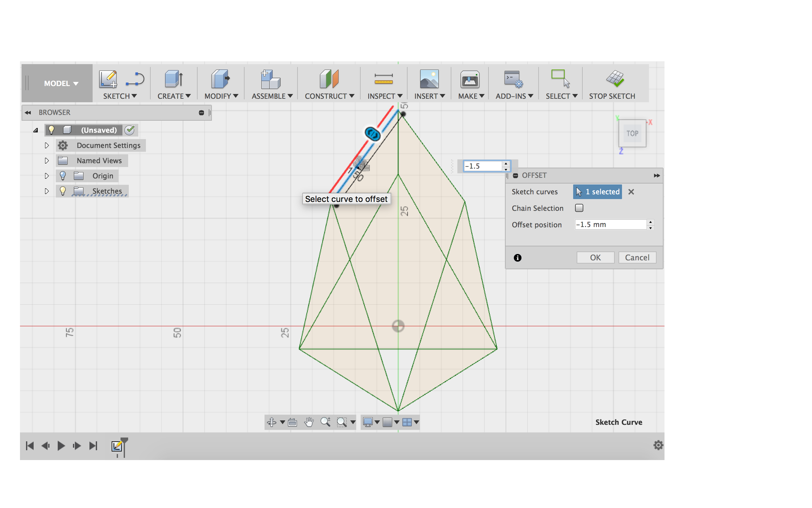Click the TOP face of view cube

(x=632, y=133)
